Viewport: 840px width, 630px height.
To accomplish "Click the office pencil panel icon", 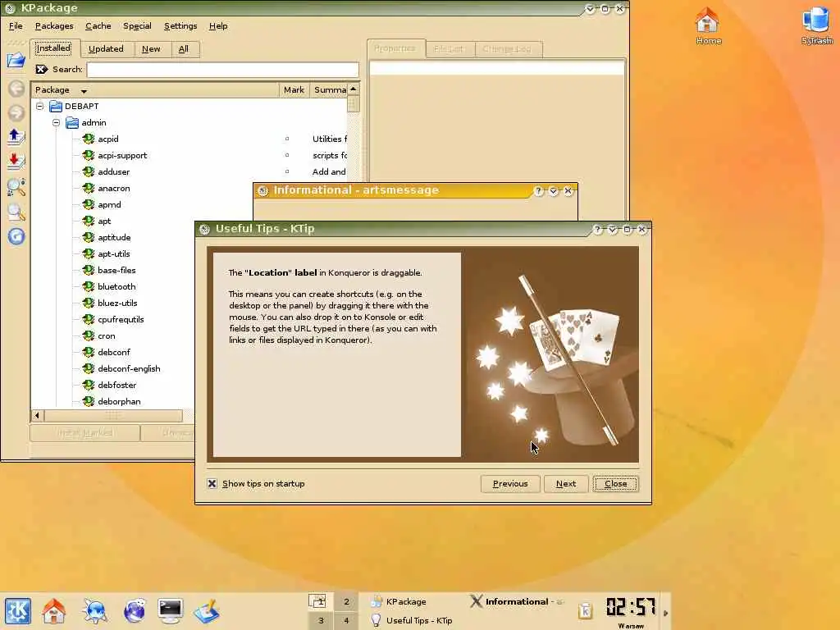I will coord(207,611).
